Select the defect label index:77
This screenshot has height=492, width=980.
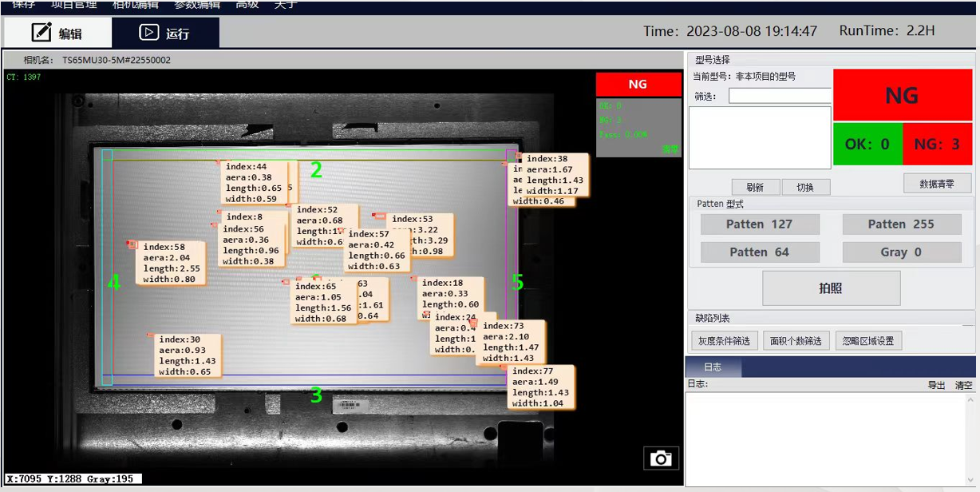pos(540,387)
